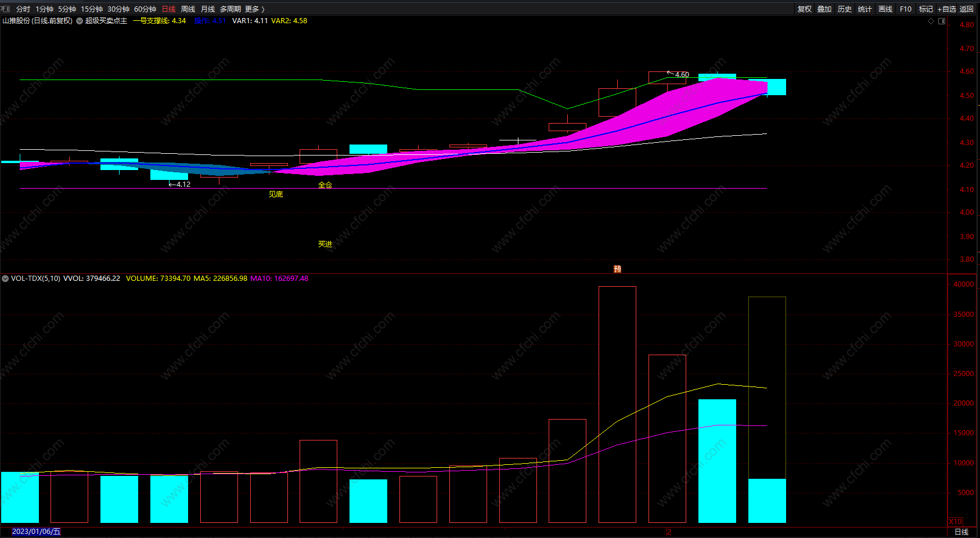Add stock via +自选 button

[947, 9]
